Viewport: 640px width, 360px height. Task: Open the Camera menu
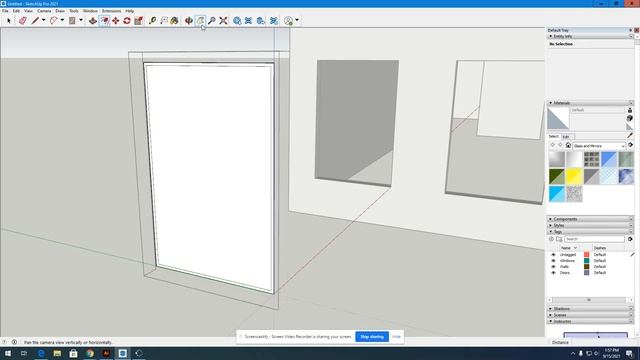pos(44,11)
